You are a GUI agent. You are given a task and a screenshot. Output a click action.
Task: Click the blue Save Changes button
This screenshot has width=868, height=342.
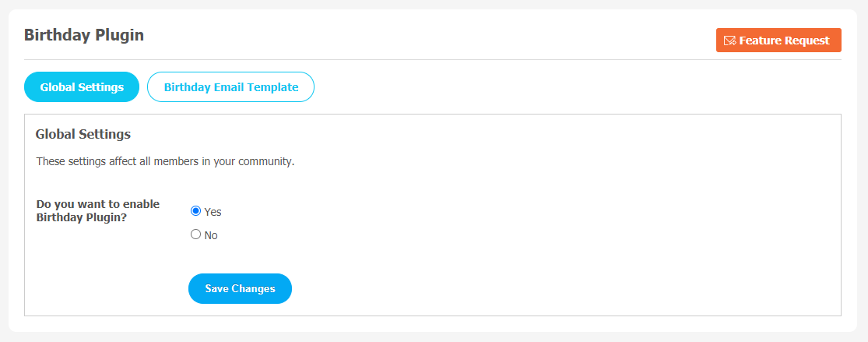tap(240, 288)
